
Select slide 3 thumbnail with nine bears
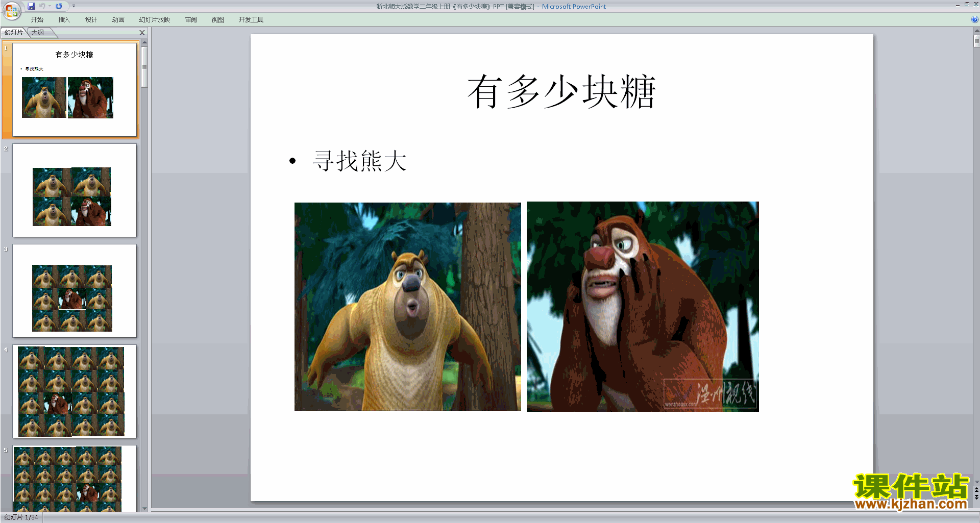75,291
